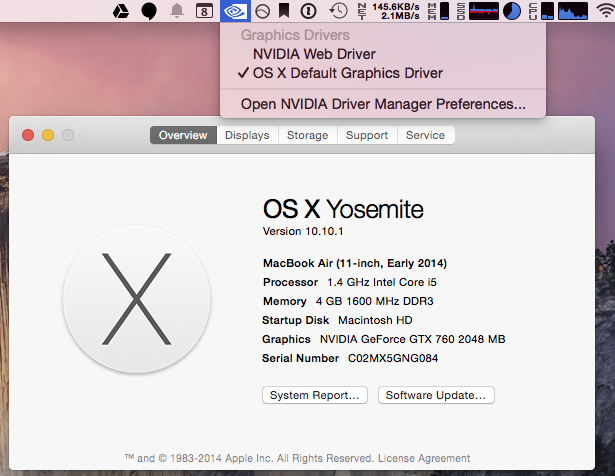The image size is (615, 476).
Task: Open the circular slash menu bar icon
Action: 262,11
